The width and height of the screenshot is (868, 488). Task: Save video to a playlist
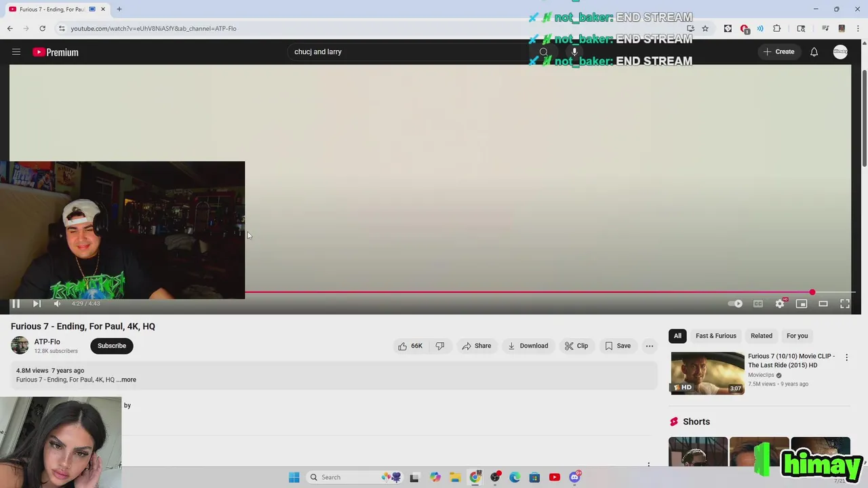pos(618,346)
